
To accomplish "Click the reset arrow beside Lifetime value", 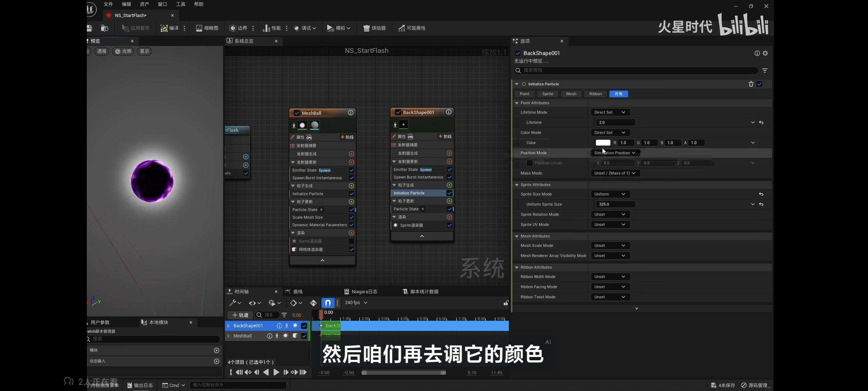I will coord(761,122).
